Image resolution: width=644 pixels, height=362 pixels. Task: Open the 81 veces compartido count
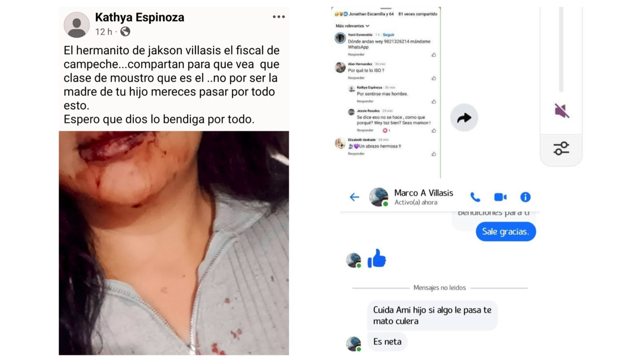[418, 14]
